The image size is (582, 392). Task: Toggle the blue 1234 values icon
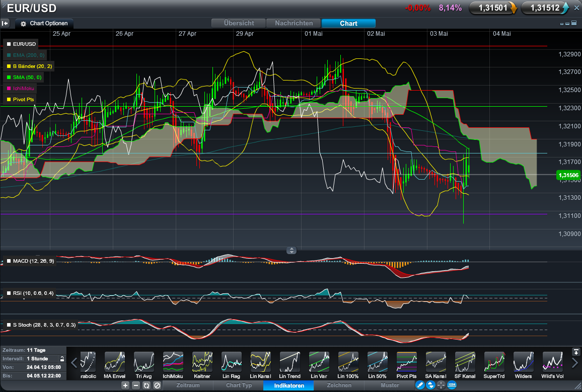[x=452, y=385]
